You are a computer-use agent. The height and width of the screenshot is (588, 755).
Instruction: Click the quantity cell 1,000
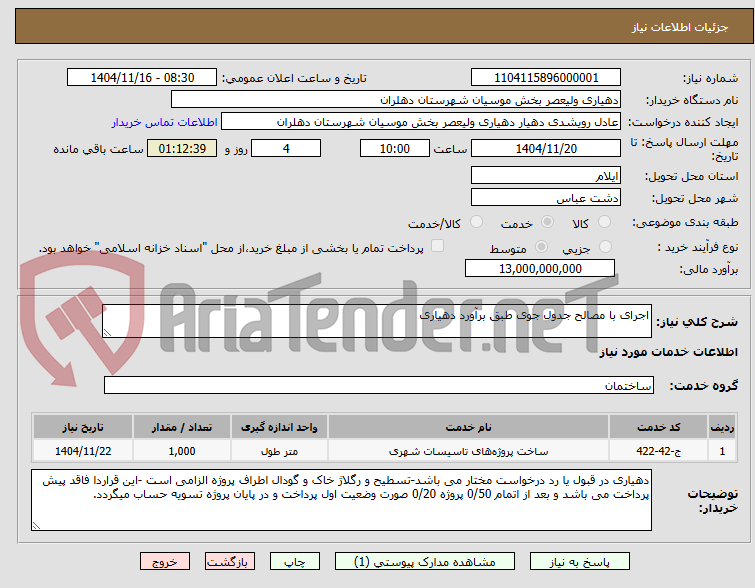pos(182,451)
